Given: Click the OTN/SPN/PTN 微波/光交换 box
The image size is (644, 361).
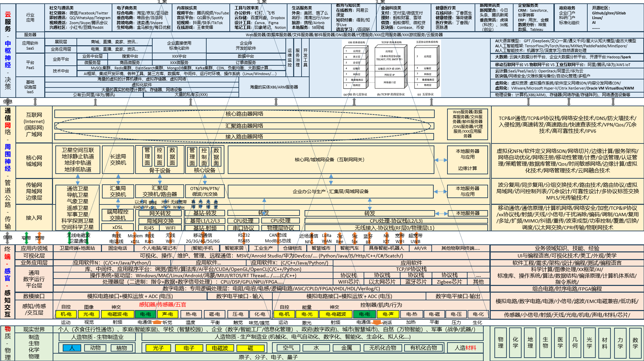Looking at the screenshot, I should click(x=205, y=191).
